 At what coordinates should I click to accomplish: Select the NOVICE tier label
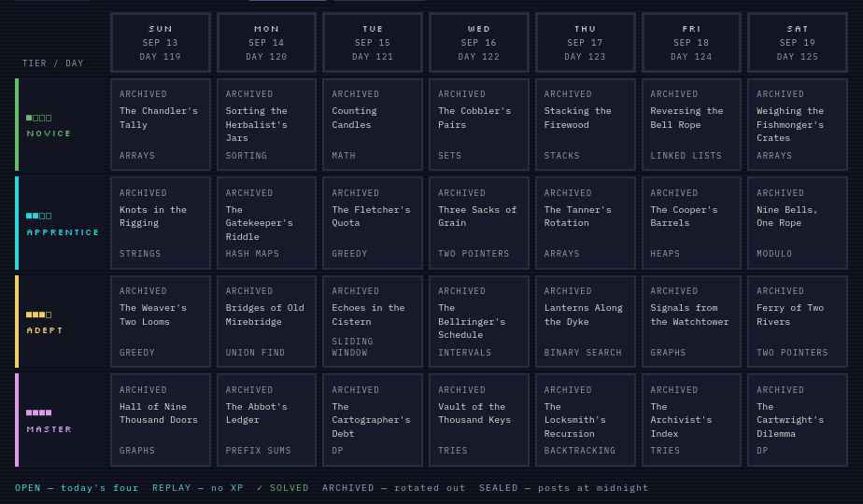(49, 133)
